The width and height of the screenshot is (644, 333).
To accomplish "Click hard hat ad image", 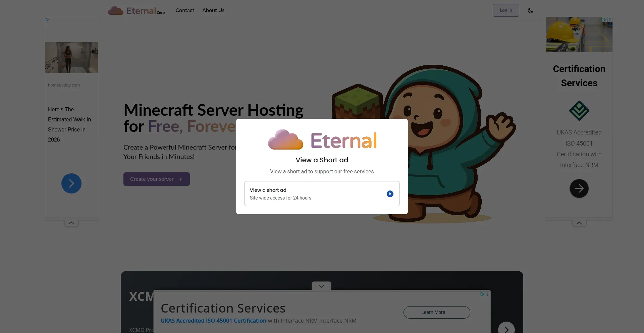I will coord(579,35).
